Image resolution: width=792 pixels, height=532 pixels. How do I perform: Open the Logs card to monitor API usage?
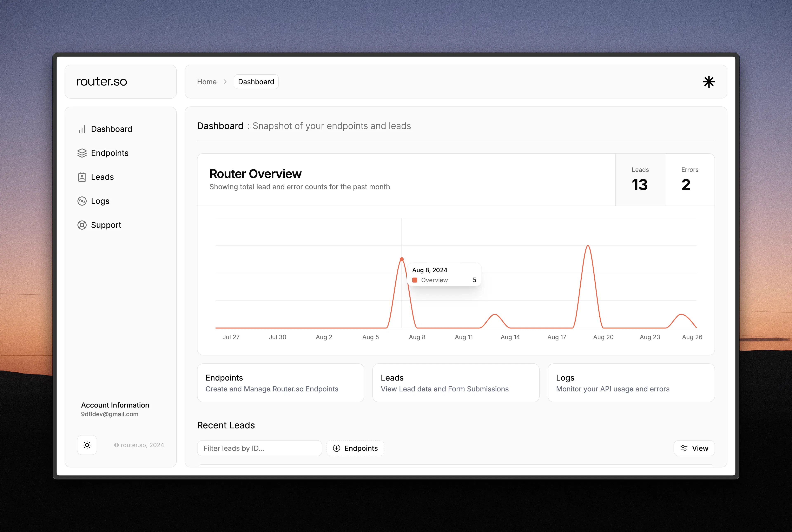pyautogui.click(x=631, y=383)
